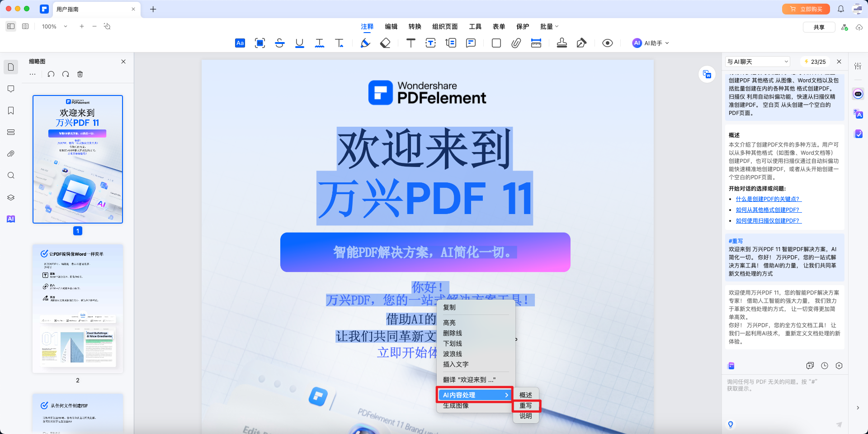Switch to the 转换 tab
The image size is (868, 434).
(x=415, y=27)
